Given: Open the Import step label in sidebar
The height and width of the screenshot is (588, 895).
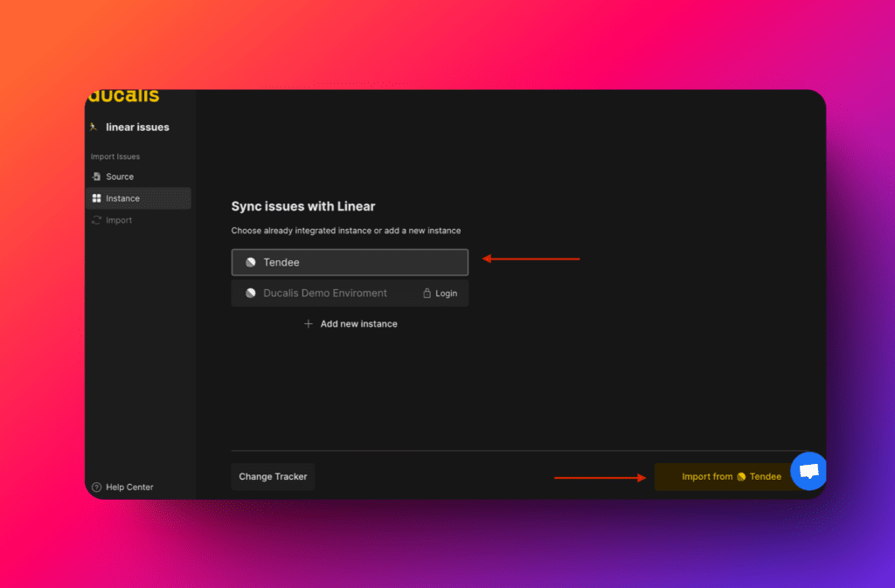Looking at the screenshot, I should pyautogui.click(x=119, y=220).
